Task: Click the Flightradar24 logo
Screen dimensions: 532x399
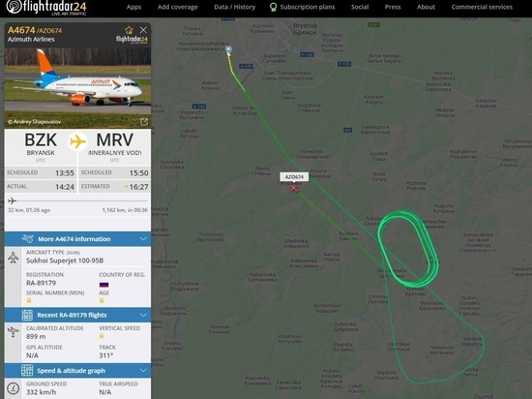Action: point(46,8)
